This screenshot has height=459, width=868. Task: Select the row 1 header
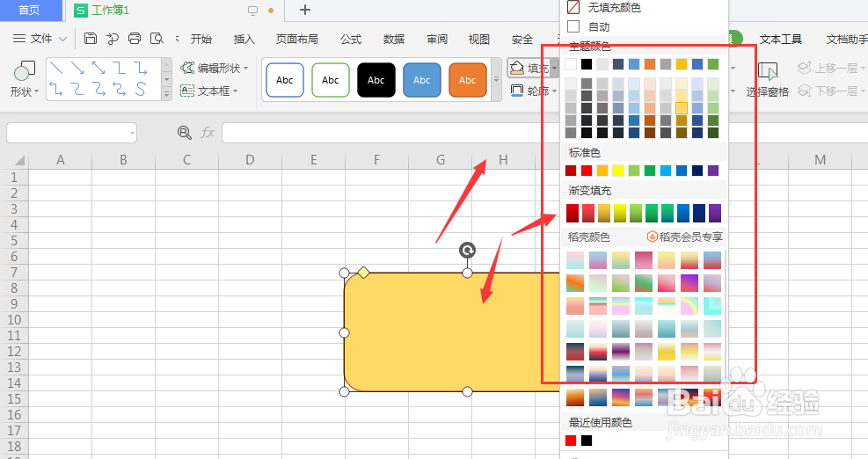(x=14, y=177)
